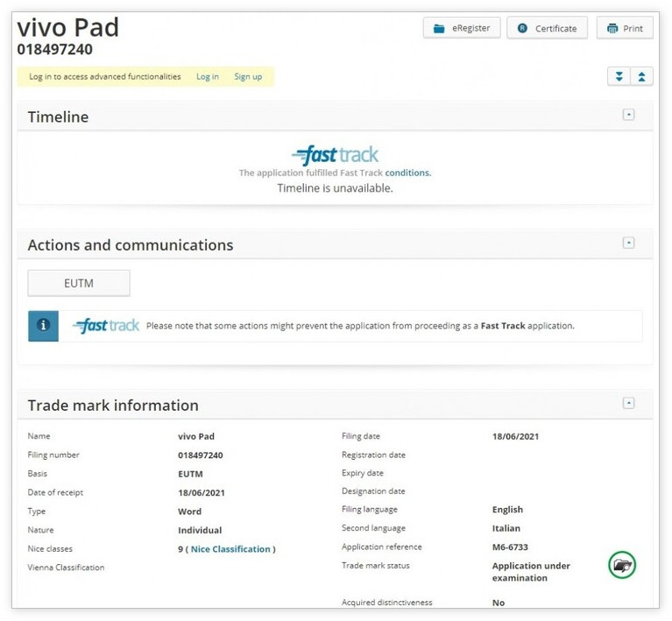Click the green circled folder icon
Viewport: 672px width, 621px height.
pos(622,566)
